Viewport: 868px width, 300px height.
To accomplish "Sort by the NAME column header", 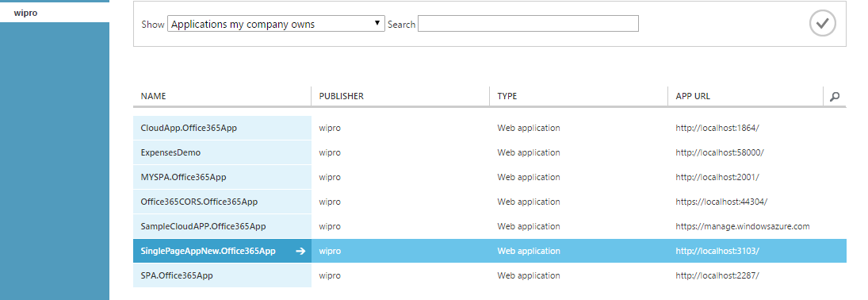I will click(x=153, y=96).
